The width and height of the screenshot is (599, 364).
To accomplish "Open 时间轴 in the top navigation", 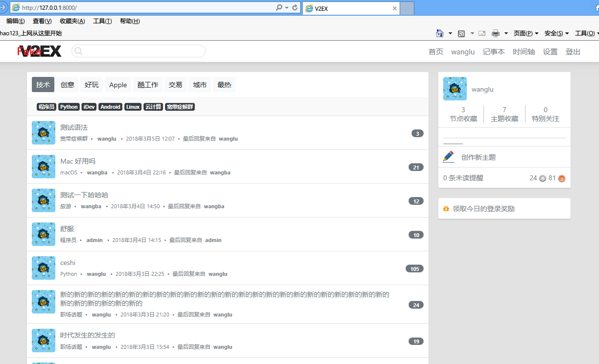I will [x=524, y=51].
